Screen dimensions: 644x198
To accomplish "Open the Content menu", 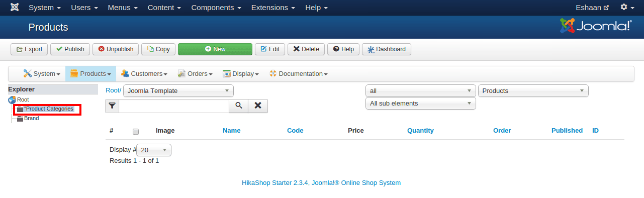I will pos(164,8).
